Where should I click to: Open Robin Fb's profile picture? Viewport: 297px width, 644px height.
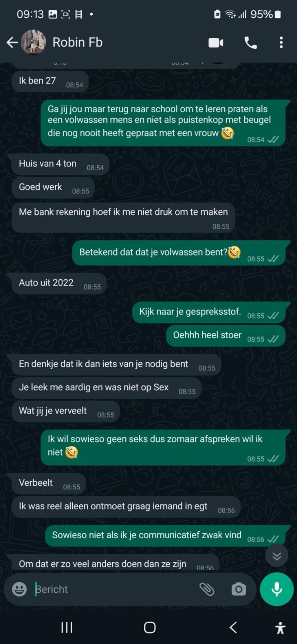point(34,42)
